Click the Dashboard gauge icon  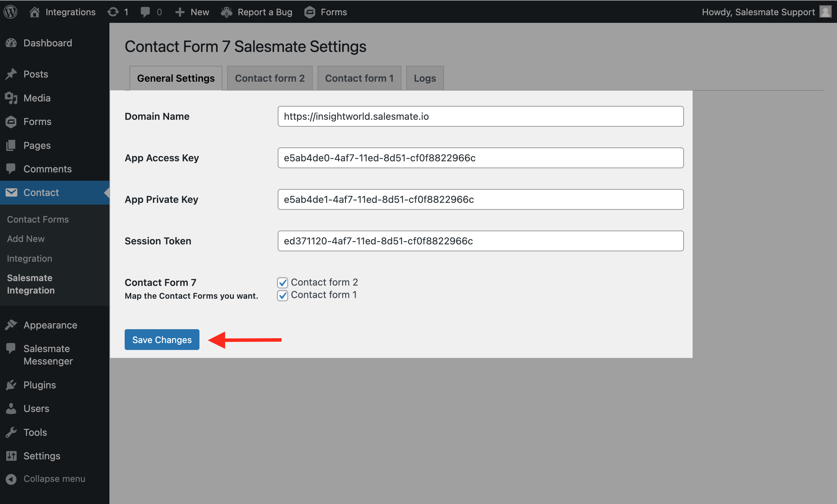coord(11,43)
